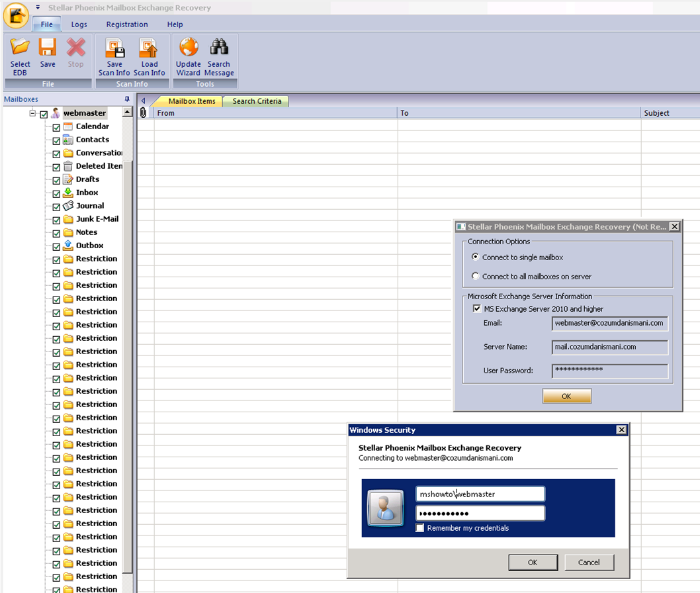Uncheck the Calendar folder checkbox
Image resolution: width=700 pixels, height=593 pixels.
click(x=56, y=128)
